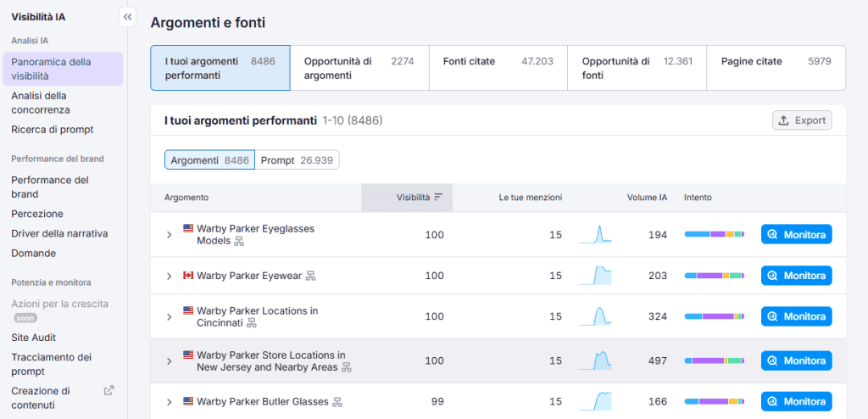868x419 pixels.
Task: Open Ricerca di prompt in sidebar
Action: [x=52, y=130]
